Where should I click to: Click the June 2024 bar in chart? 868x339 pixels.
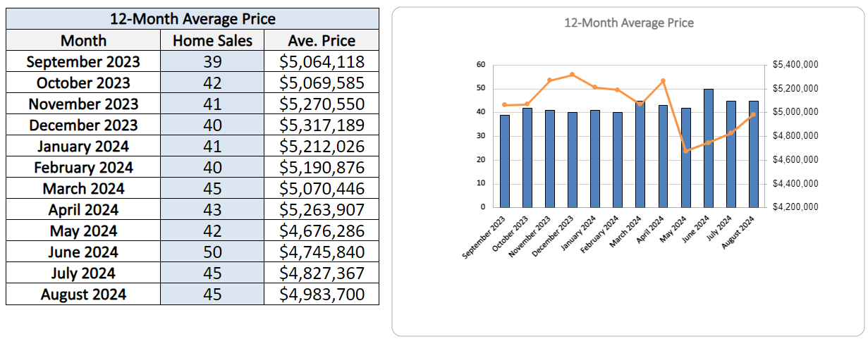[708, 148]
